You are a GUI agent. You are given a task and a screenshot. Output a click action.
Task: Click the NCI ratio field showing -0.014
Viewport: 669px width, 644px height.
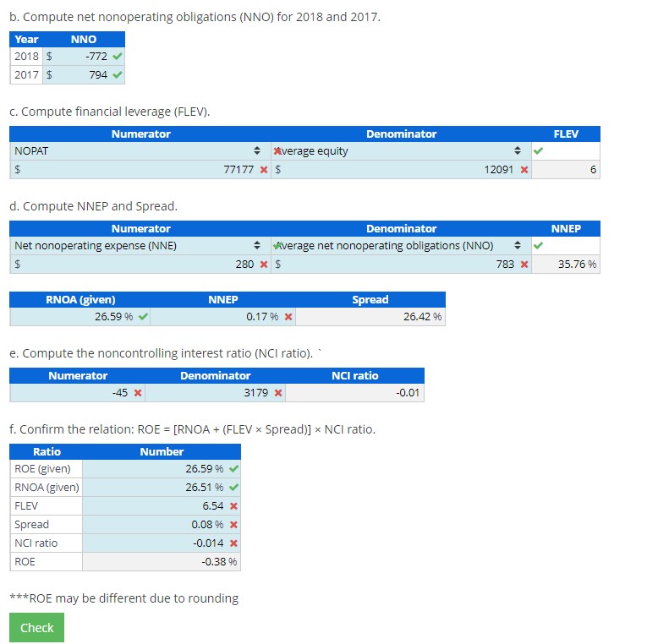162,543
